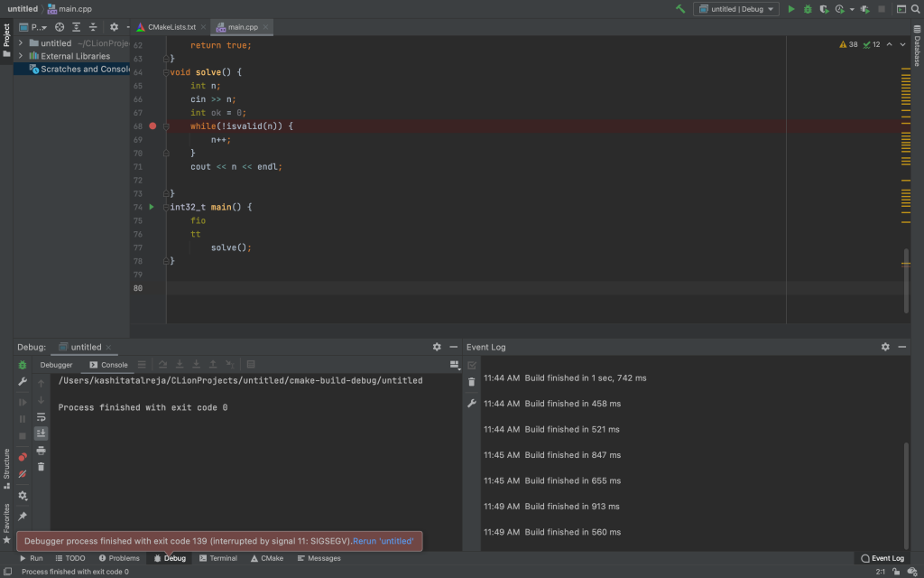Run with coverage shield icon

(x=824, y=9)
